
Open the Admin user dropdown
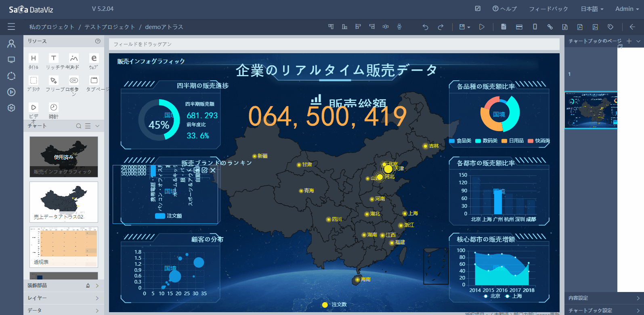627,8
